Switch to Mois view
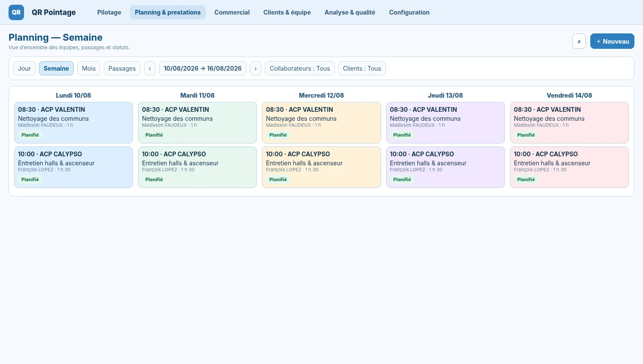Screen dimensions: 643x364 [89, 69]
